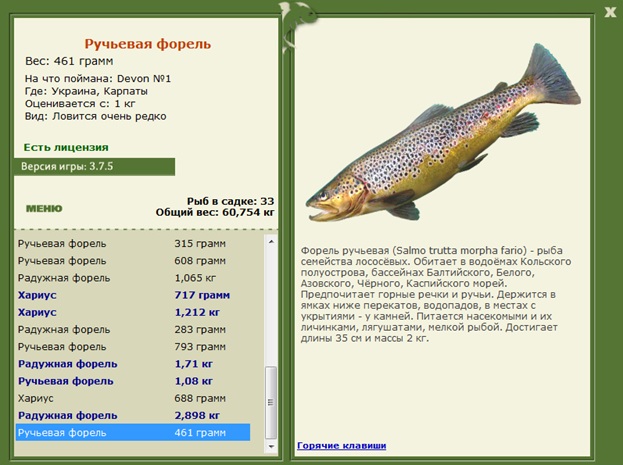Select Ручьевая форель 315 грамм row

133,244
